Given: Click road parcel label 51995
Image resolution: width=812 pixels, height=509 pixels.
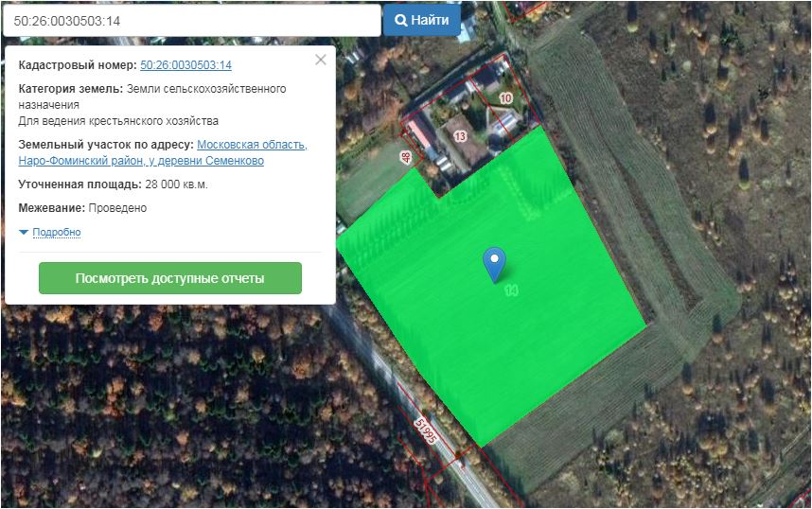Looking at the screenshot, I should pos(425,430).
